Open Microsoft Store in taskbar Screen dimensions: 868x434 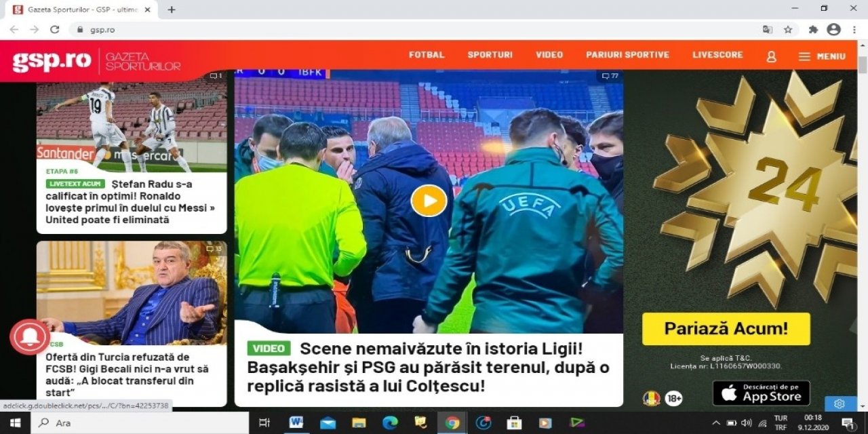514,423
